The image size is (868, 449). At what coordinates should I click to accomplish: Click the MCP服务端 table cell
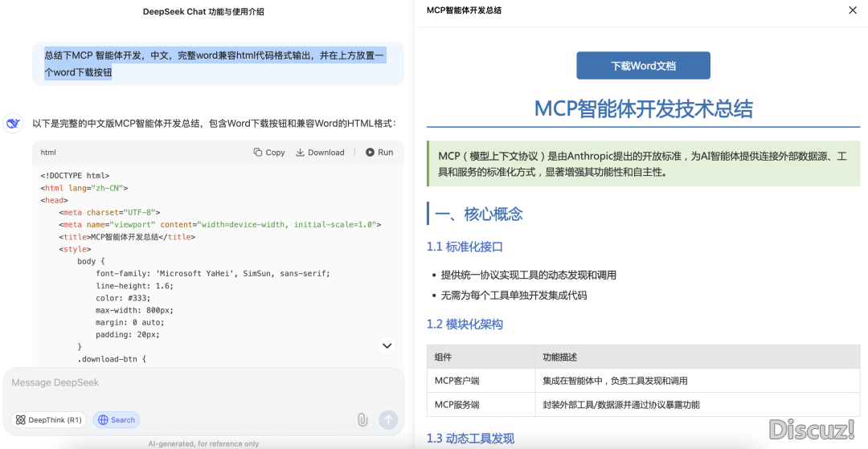(481, 405)
